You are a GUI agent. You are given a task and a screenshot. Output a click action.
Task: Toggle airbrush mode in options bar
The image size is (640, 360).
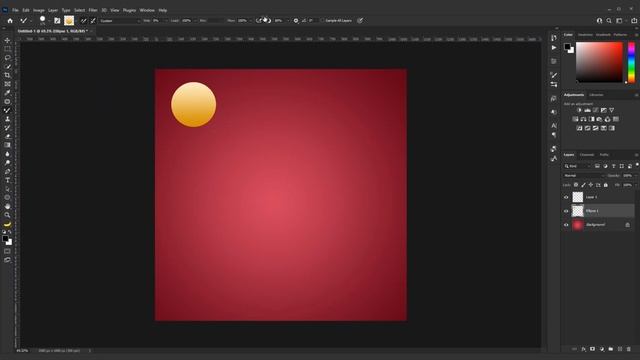point(259,20)
